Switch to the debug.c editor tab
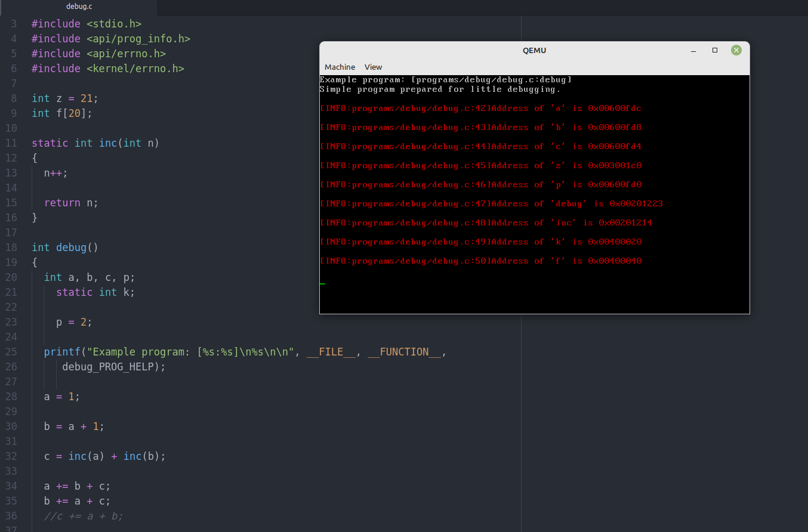Viewport: 808px width, 532px height. [79, 7]
